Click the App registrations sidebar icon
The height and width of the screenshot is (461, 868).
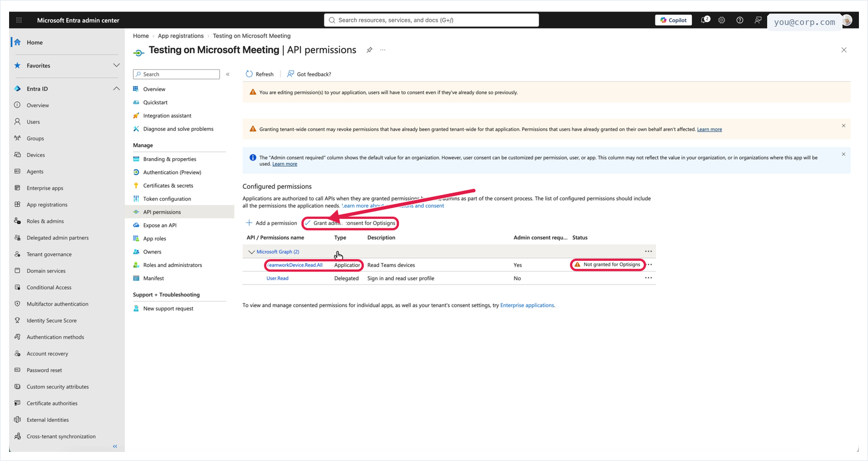tap(18, 205)
